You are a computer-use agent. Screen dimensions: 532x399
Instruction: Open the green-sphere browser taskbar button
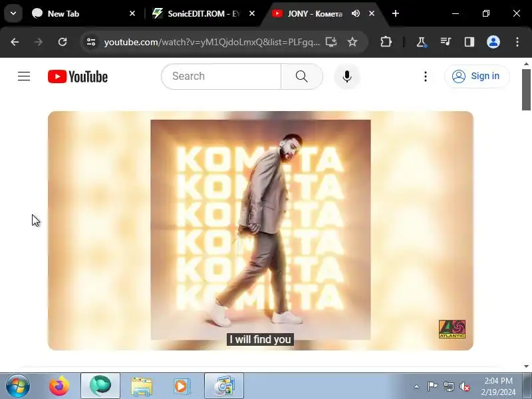pos(100,386)
